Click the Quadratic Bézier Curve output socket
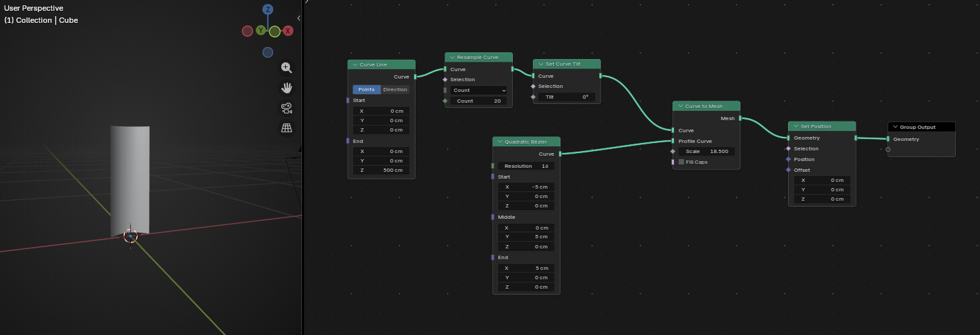This screenshot has height=335, width=980. pyautogui.click(x=560, y=154)
